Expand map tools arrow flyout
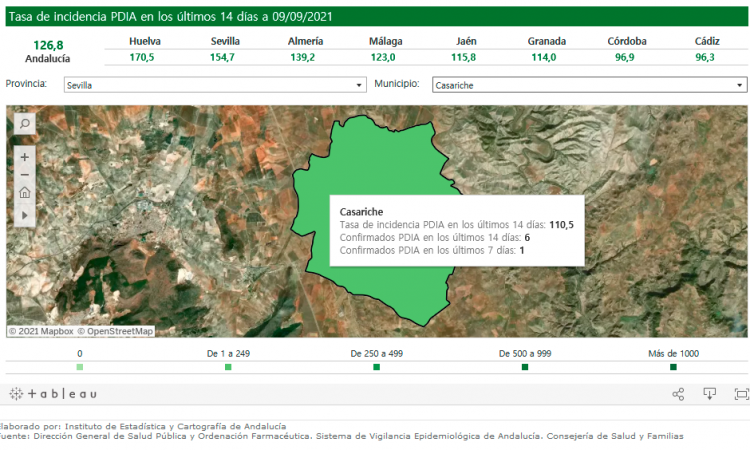750x450 pixels. pyautogui.click(x=24, y=214)
